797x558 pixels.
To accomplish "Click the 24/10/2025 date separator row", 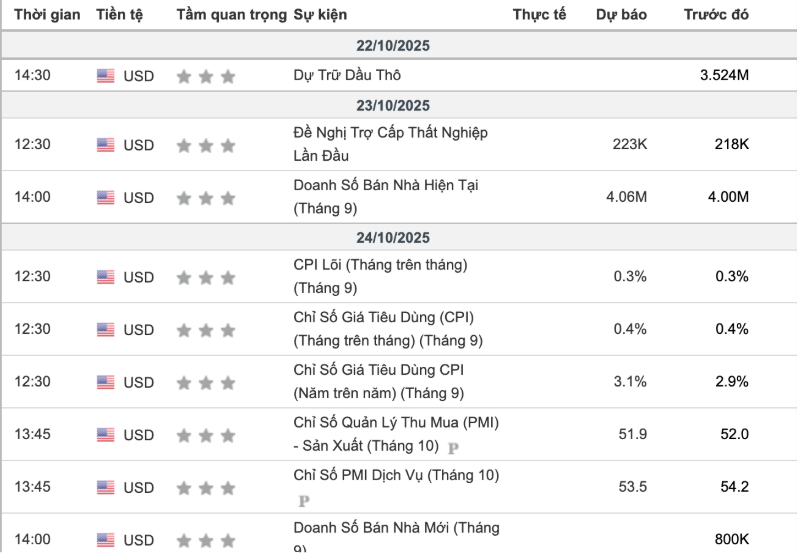I will [x=398, y=237].
